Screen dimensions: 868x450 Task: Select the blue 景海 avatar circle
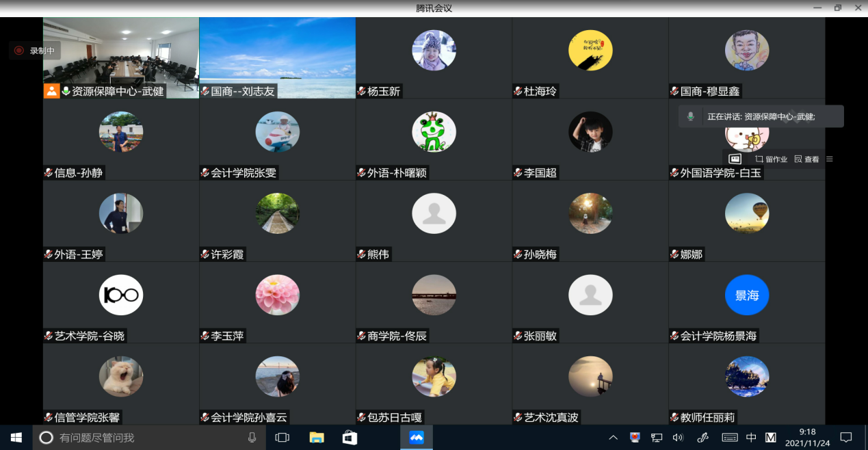[x=747, y=295]
